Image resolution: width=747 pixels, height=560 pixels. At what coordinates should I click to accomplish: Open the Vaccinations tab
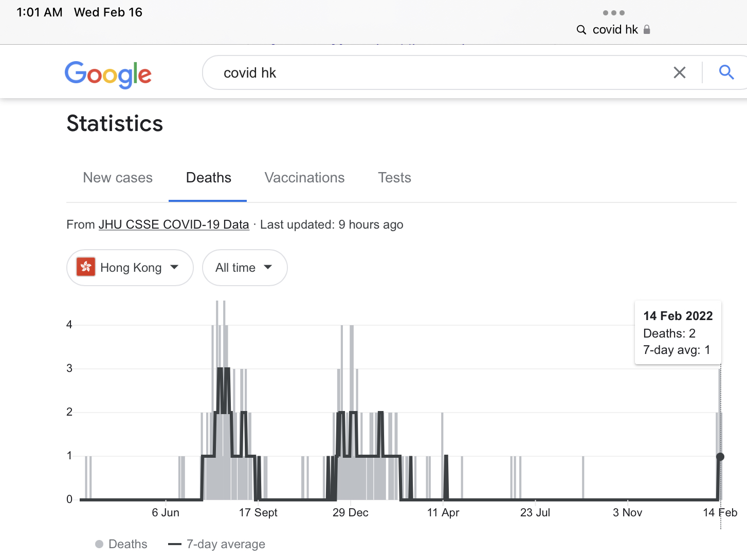click(304, 178)
